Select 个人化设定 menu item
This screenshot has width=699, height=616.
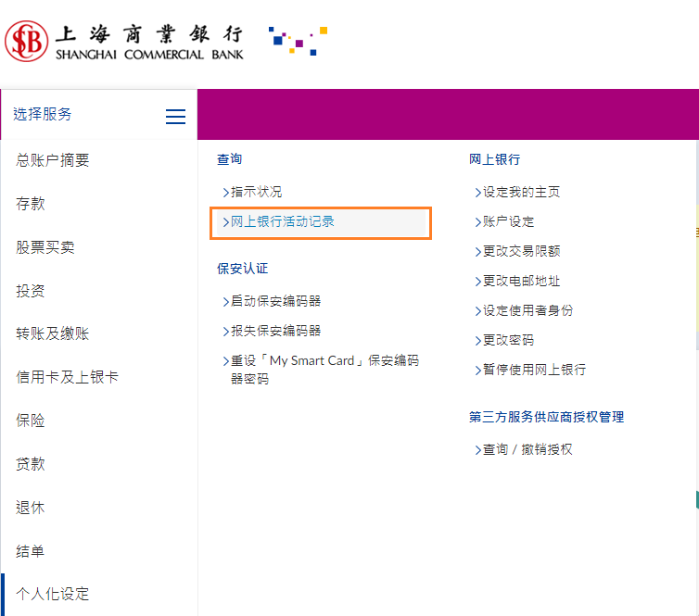[x=53, y=594]
